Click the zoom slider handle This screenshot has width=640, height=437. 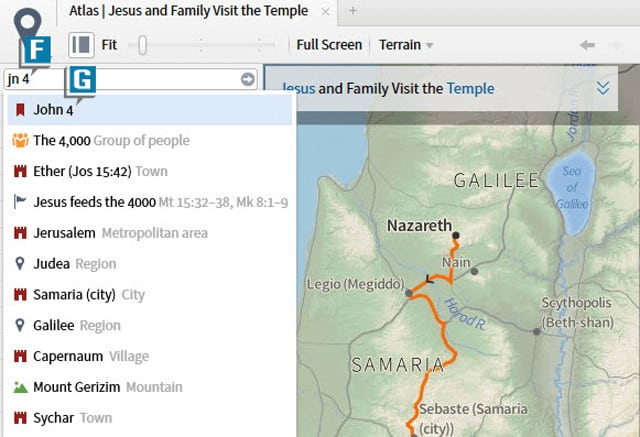(144, 45)
